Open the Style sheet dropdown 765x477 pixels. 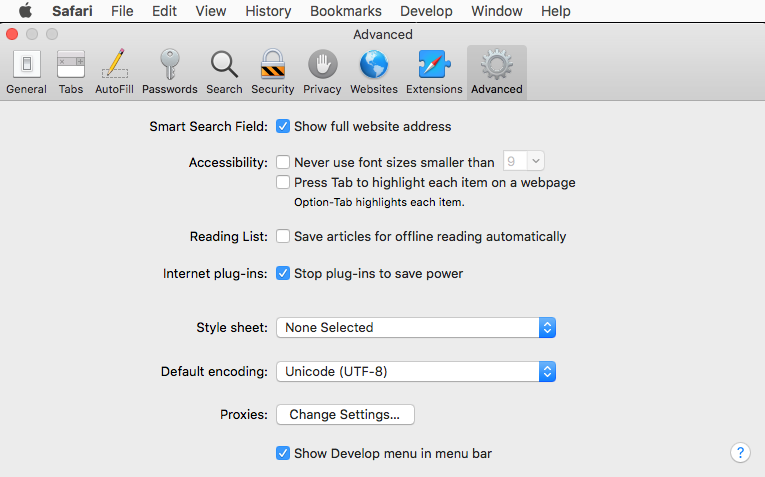point(415,327)
